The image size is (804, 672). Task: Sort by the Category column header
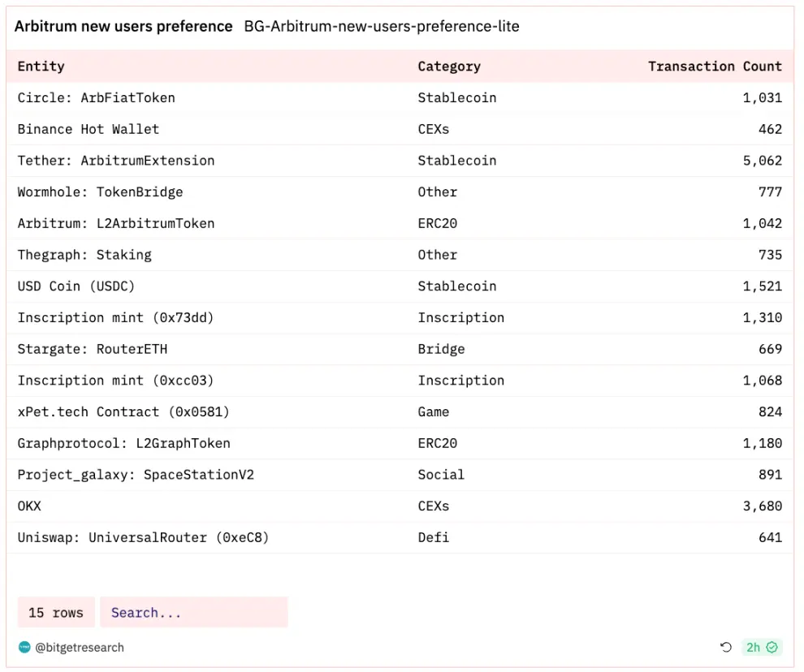point(449,67)
